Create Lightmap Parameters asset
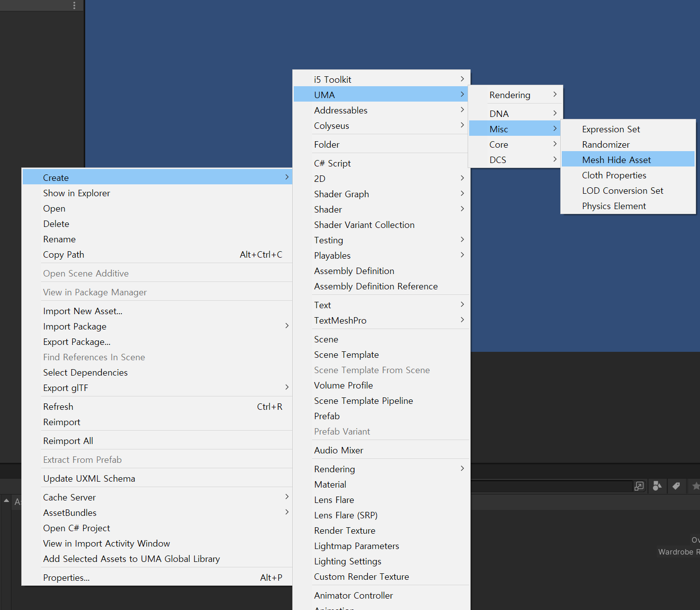The width and height of the screenshot is (700, 610). coord(381,546)
